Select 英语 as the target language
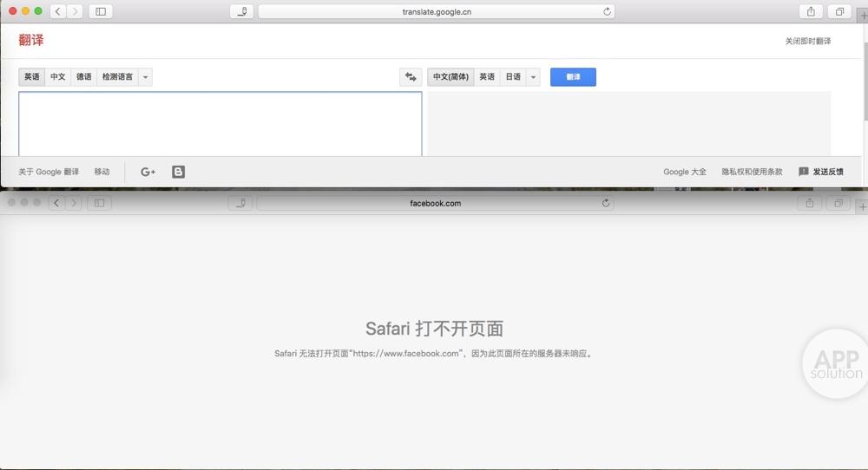Screen dimensions: 868x470 487,77
